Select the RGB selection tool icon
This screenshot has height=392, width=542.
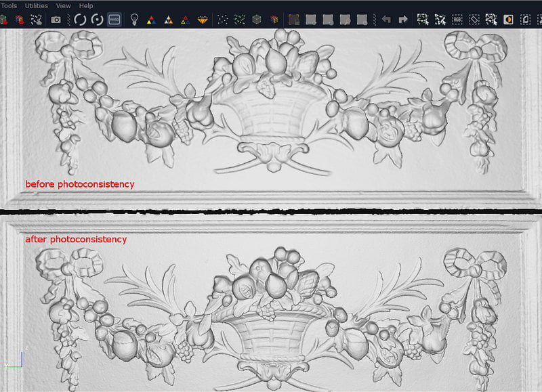[457, 20]
